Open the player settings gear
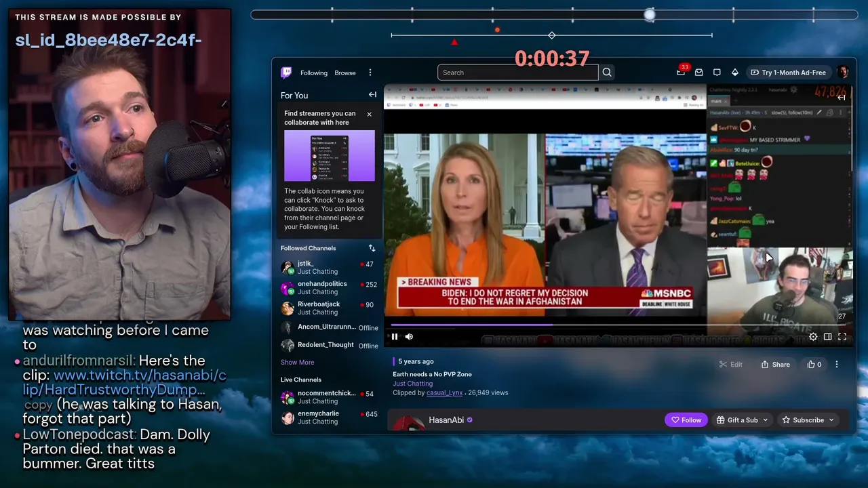The image size is (868, 488). [x=813, y=337]
